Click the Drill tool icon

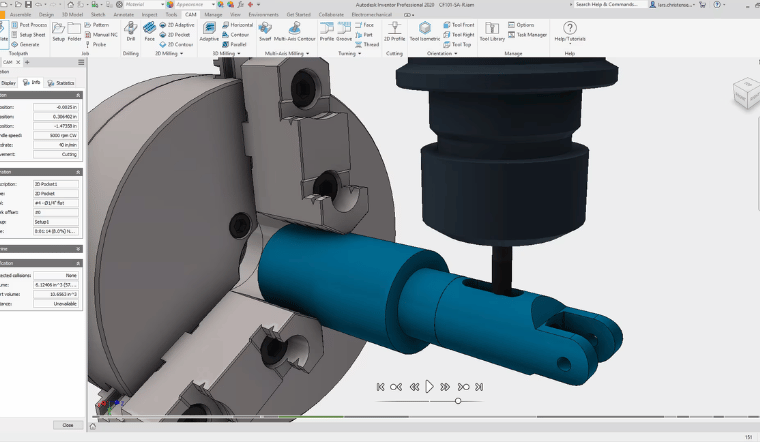131,32
